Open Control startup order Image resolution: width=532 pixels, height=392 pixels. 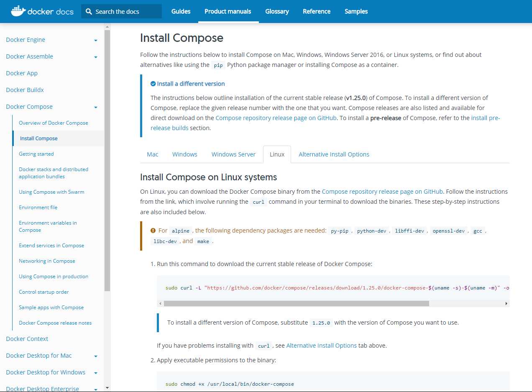(44, 292)
